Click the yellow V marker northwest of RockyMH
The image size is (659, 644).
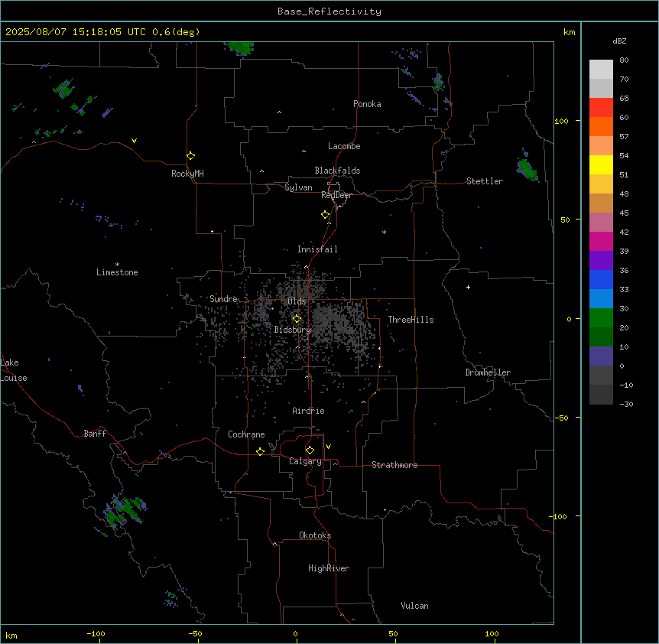point(134,141)
